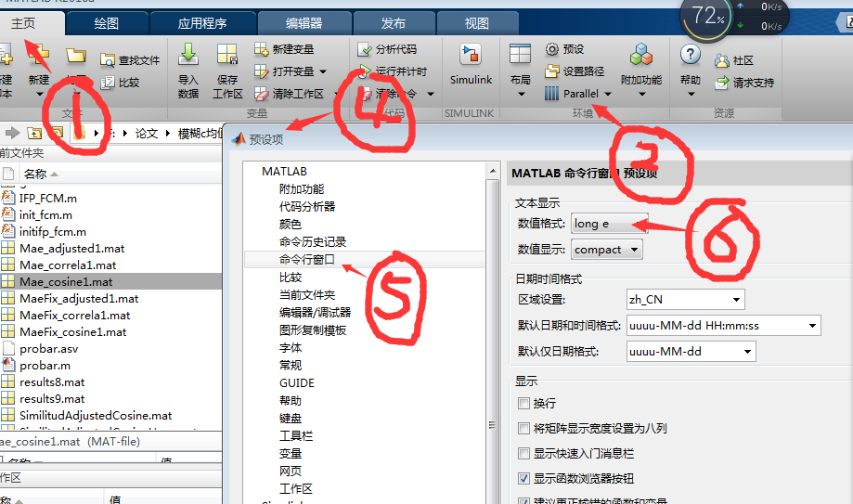853x504 pixels.
Task: Click the 分析代码 icon
Action: click(x=364, y=49)
